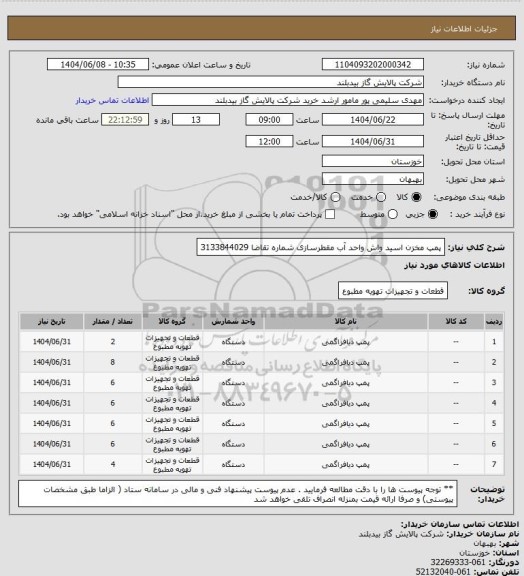Select پمپ دیافراگمی in row 3
Screen dimensions: 524x576
coord(345,383)
